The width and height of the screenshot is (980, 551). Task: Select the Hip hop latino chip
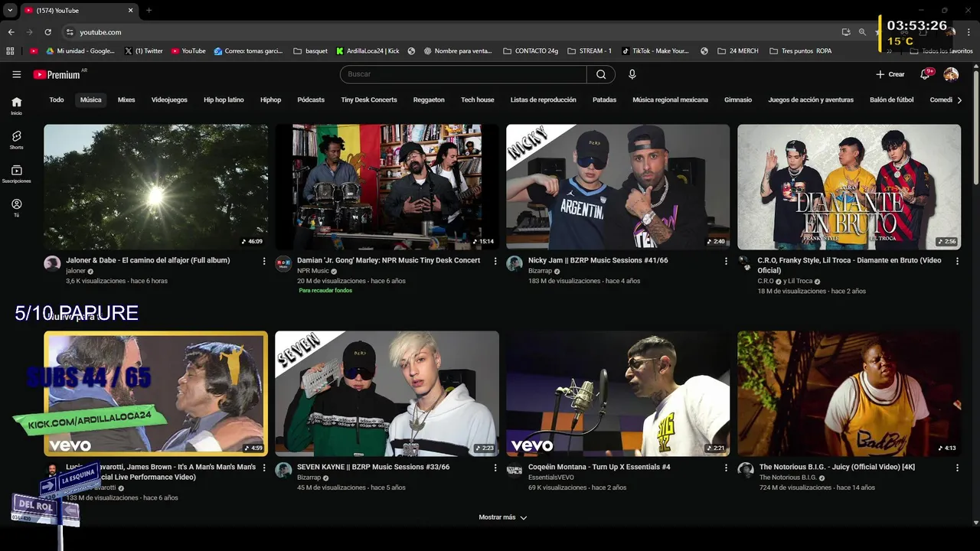(224, 99)
